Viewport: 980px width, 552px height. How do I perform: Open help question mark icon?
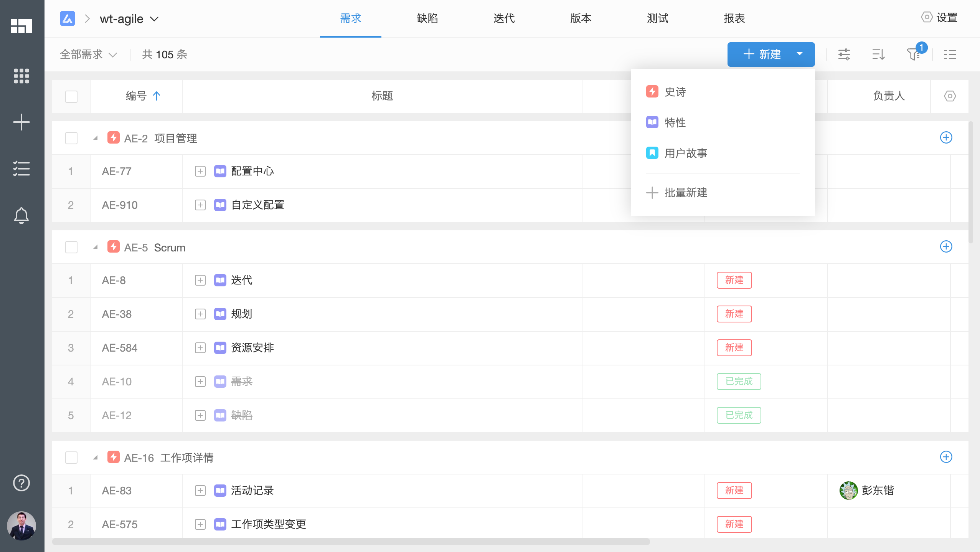[21, 483]
